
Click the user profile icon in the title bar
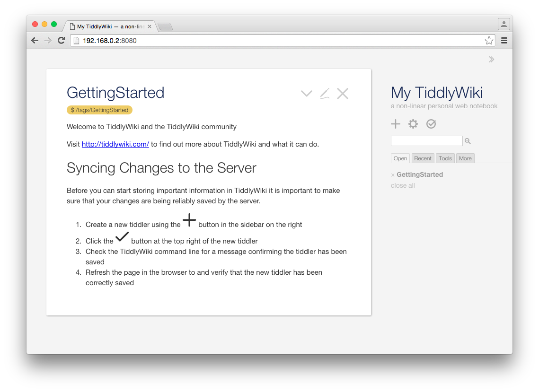[x=504, y=24]
